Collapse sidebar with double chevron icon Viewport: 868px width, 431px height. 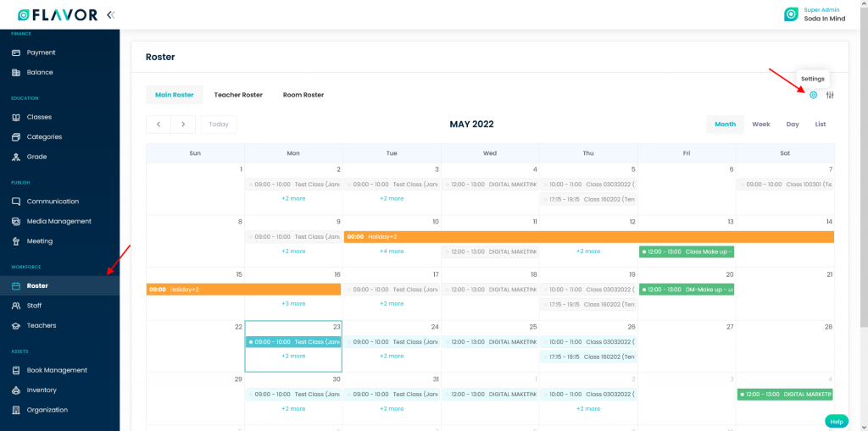click(x=110, y=14)
